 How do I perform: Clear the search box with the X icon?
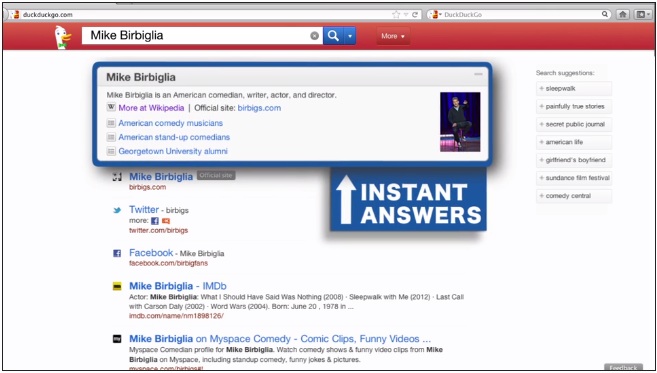pos(314,36)
